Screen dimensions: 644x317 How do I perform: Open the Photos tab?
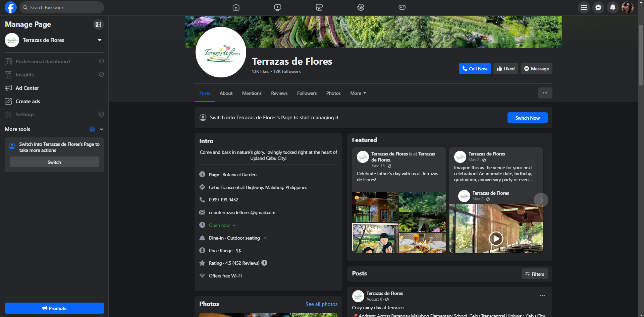(333, 93)
